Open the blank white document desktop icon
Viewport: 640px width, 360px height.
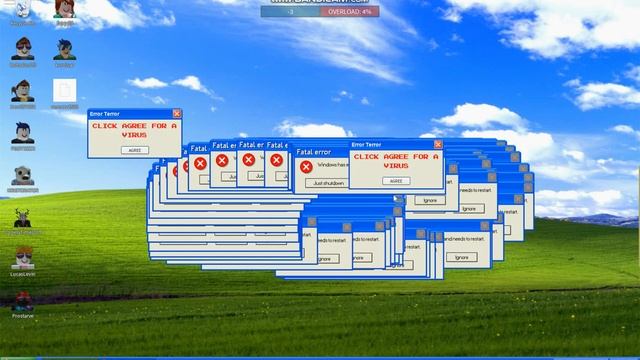[64, 91]
